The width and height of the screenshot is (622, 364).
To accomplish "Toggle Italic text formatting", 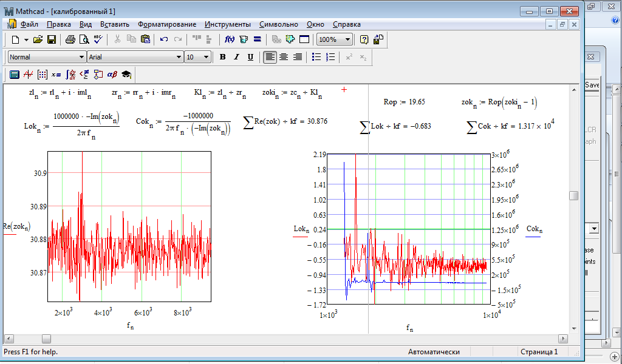I will [x=236, y=57].
